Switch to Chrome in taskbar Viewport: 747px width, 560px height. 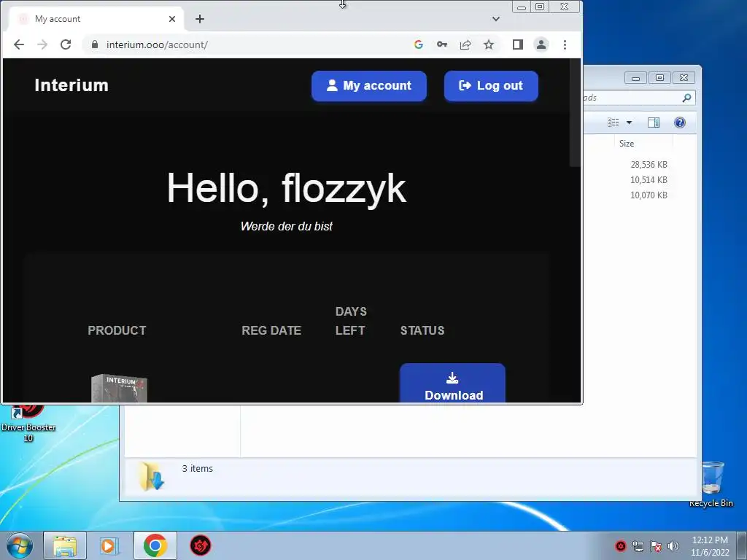click(x=155, y=545)
